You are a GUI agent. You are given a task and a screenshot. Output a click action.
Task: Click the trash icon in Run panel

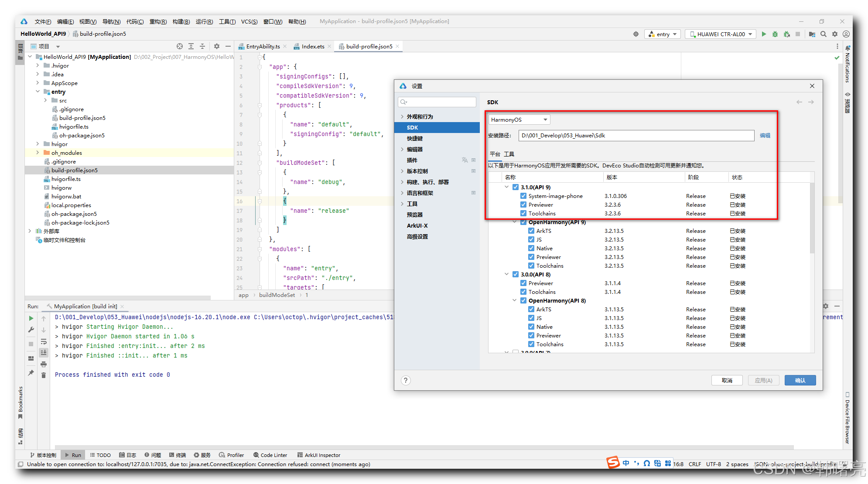pyautogui.click(x=44, y=375)
